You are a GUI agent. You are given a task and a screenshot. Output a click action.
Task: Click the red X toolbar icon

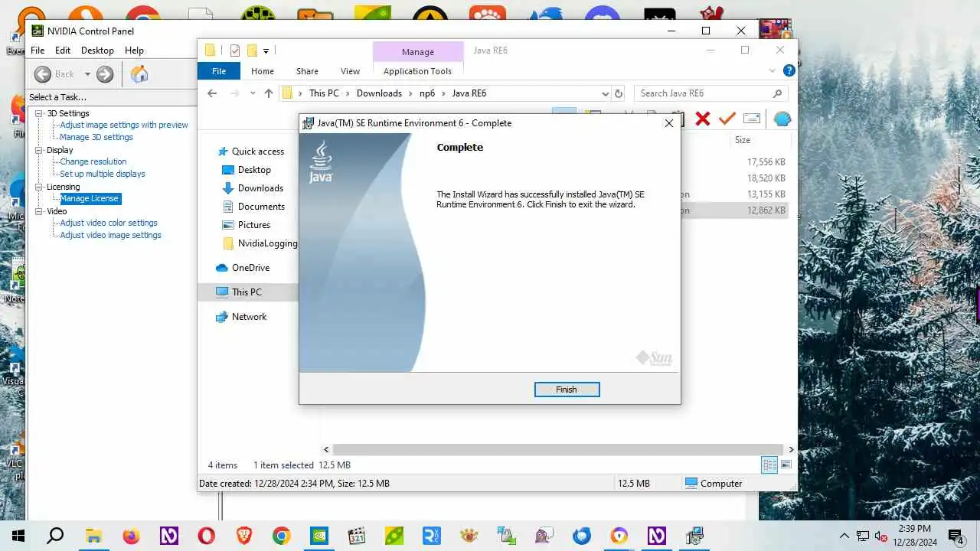coord(702,119)
